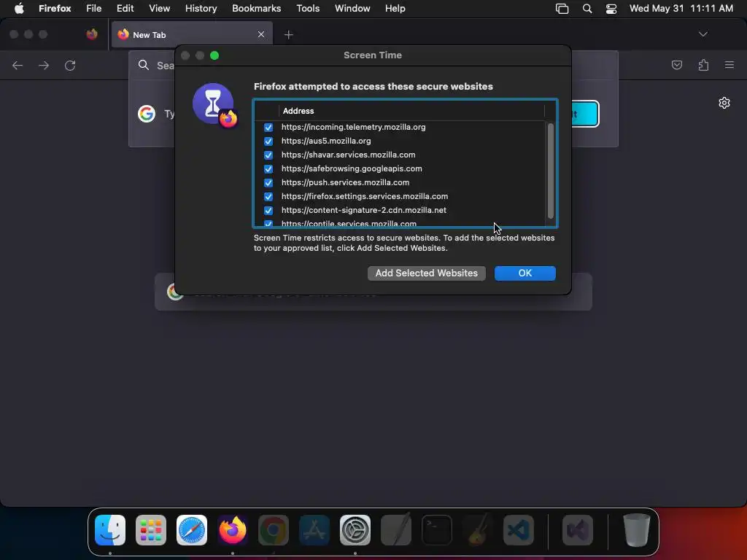
Task: Open Finder from the dock
Action: [110, 530]
